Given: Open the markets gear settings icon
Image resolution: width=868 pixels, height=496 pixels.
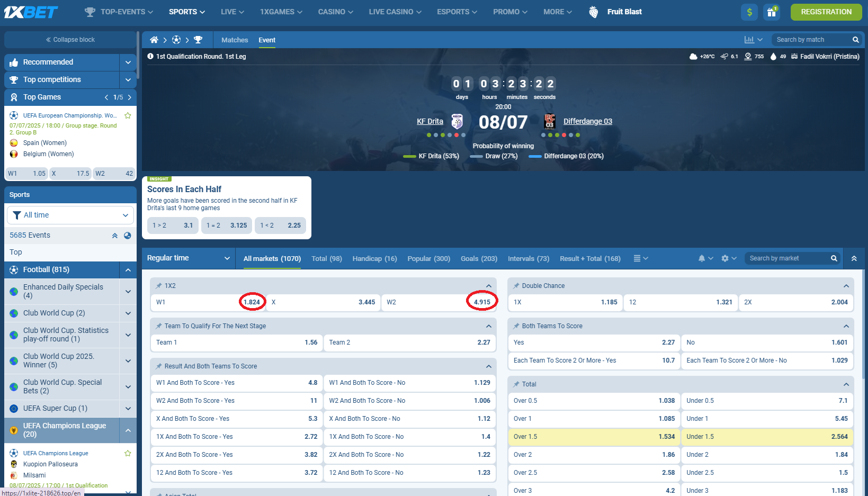Looking at the screenshot, I should point(725,258).
